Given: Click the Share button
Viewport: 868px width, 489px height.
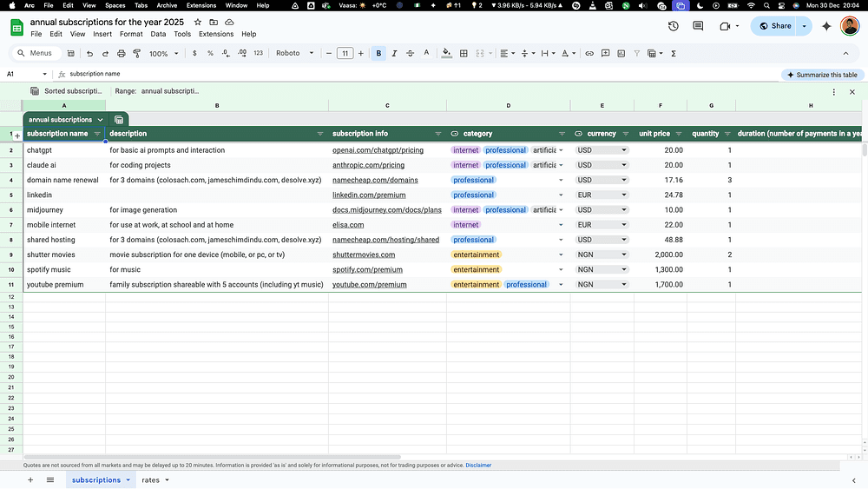Looking at the screenshot, I should click(774, 26).
